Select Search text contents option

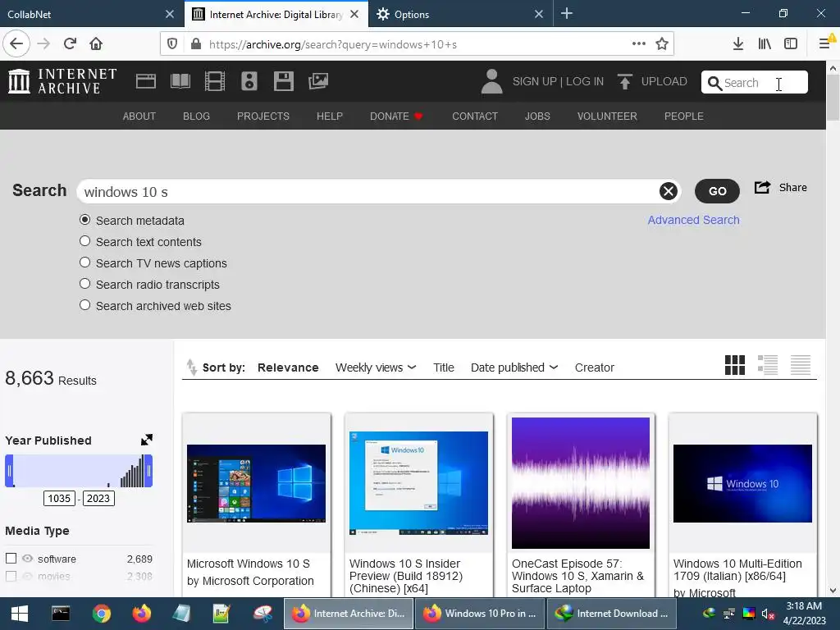pyautogui.click(x=84, y=241)
